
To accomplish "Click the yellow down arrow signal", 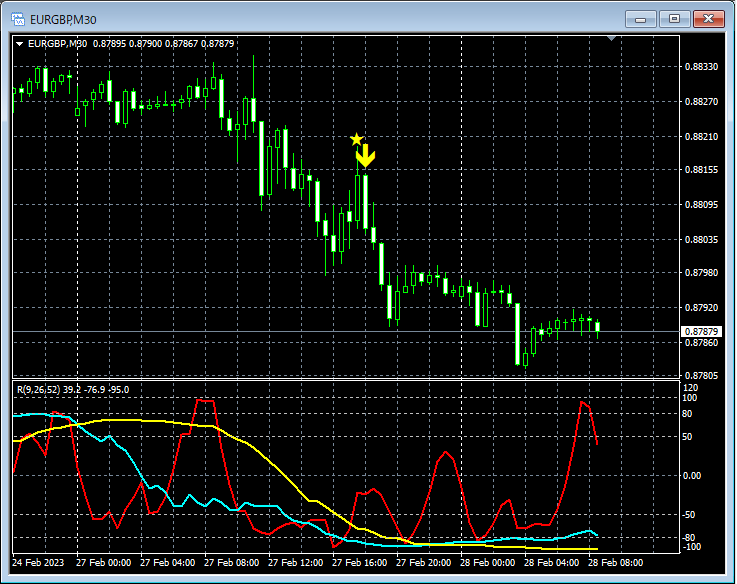I will tap(366, 156).
